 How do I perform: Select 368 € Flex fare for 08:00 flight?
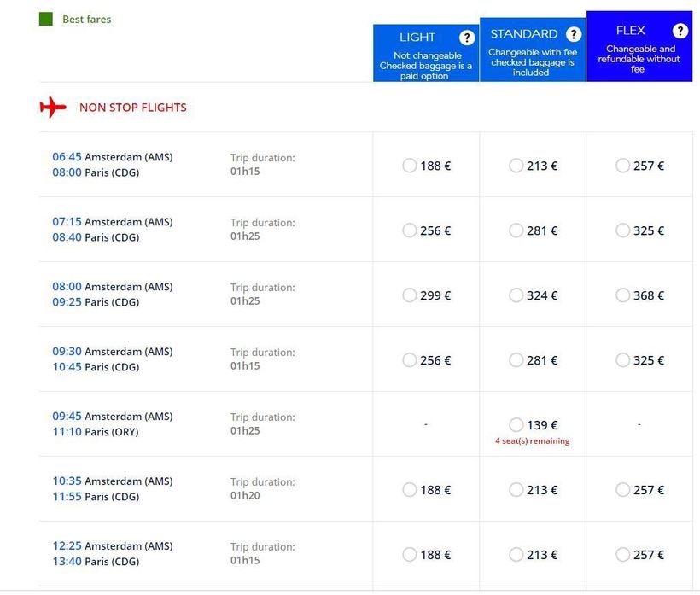click(x=622, y=295)
